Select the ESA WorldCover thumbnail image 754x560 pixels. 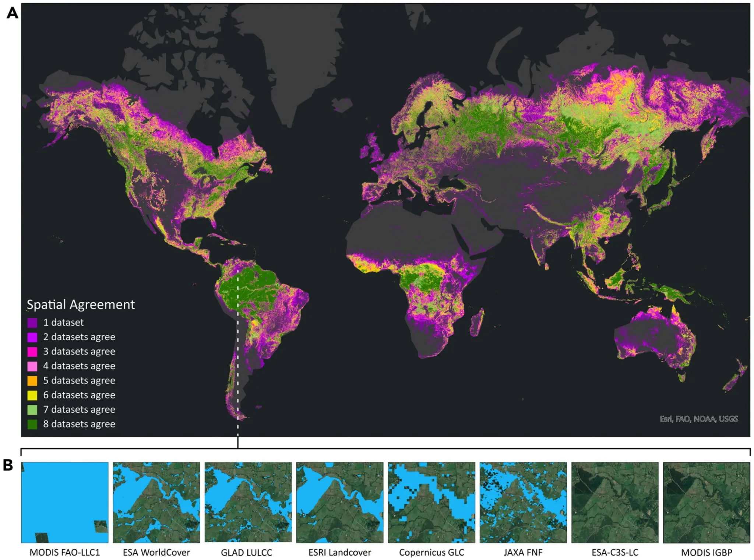(x=156, y=503)
